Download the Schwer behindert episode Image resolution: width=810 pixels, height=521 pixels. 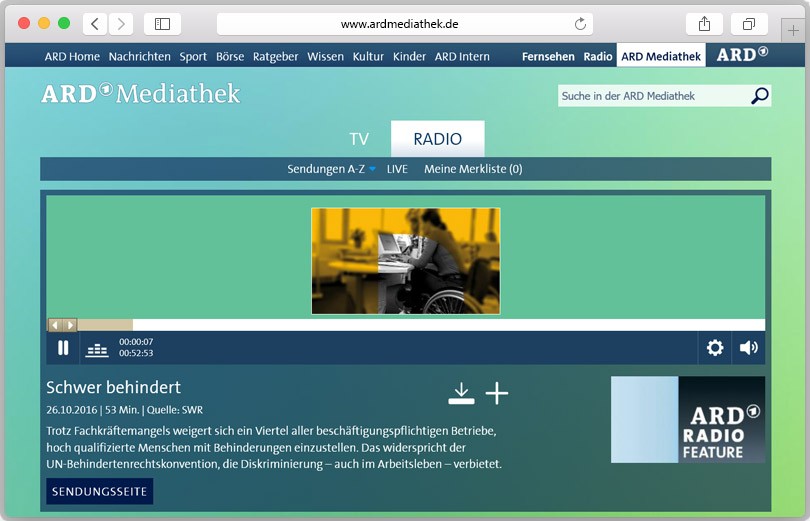click(461, 393)
